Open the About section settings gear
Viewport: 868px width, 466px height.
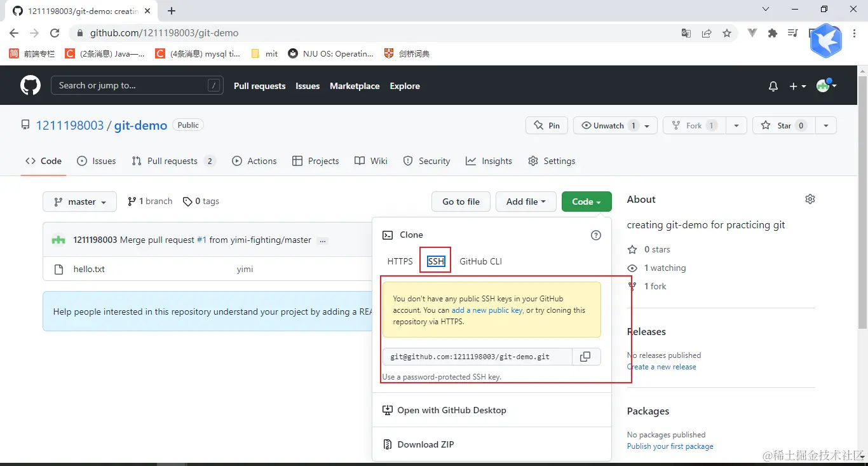point(810,199)
